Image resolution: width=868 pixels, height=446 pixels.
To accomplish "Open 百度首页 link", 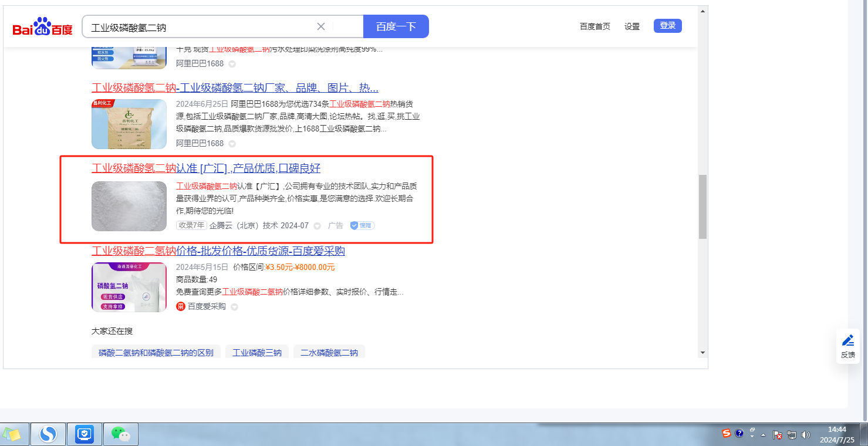I will tap(595, 26).
